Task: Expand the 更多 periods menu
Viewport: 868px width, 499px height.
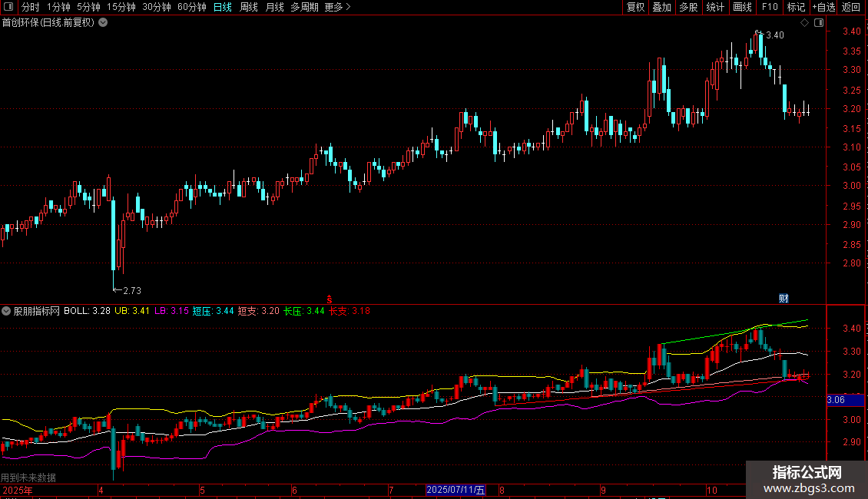Action: 337,7
